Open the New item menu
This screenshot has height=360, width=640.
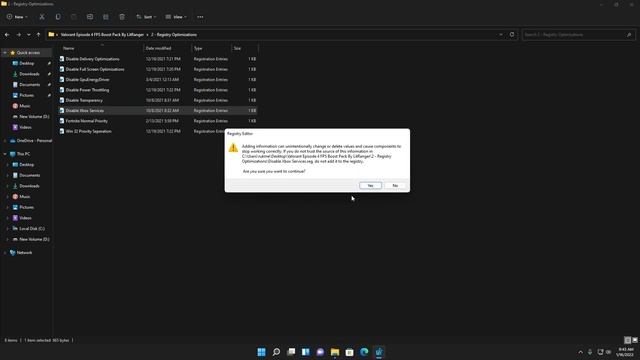(x=17, y=17)
